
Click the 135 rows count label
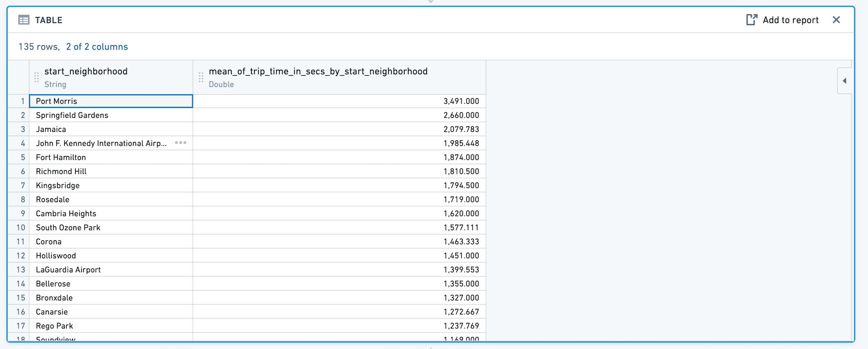point(39,47)
